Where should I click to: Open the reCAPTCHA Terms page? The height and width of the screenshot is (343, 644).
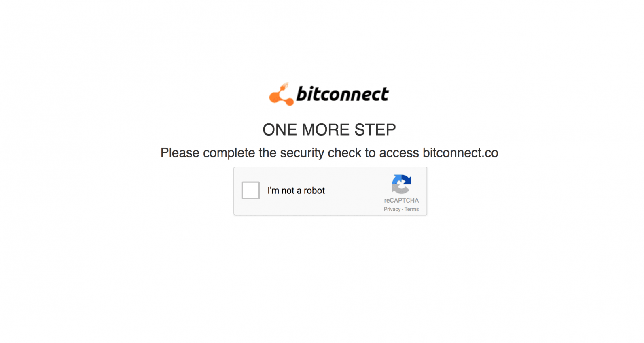click(x=412, y=209)
